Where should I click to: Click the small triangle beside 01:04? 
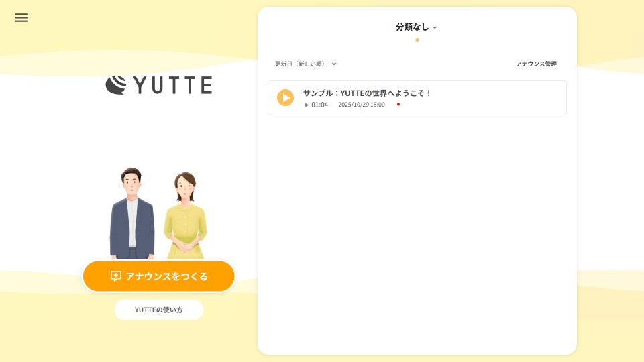point(307,105)
